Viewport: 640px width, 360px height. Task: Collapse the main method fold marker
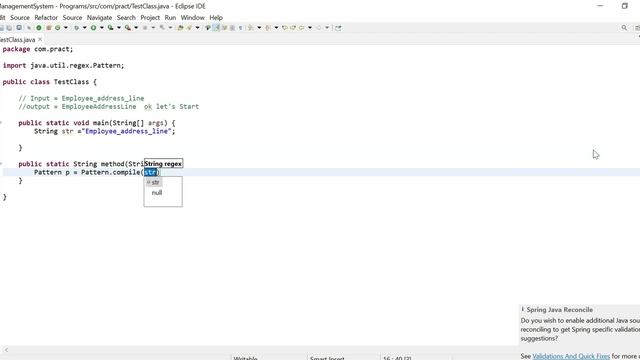(1, 123)
